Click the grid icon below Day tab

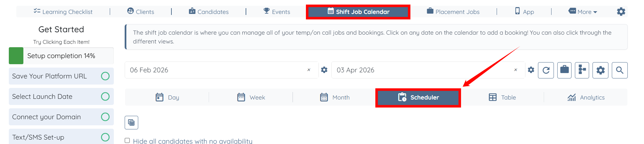pyautogui.click(x=131, y=123)
